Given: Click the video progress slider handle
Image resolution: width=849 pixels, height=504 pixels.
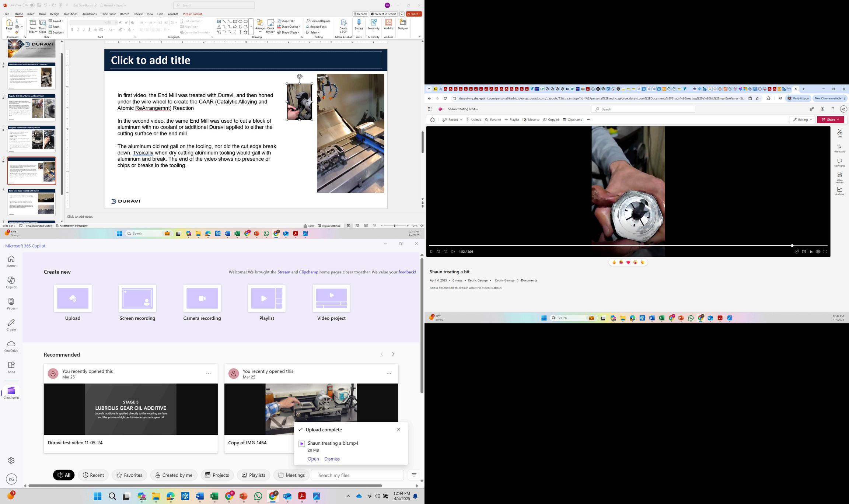Looking at the screenshot, I should click(792, 245).
